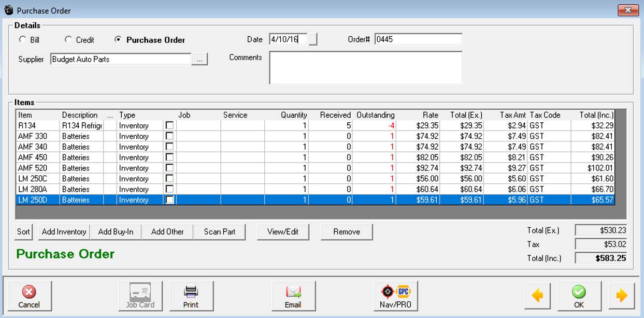Screen dimensions: 644x318
Task: Send purchase order via Email button
Action: 293,296
